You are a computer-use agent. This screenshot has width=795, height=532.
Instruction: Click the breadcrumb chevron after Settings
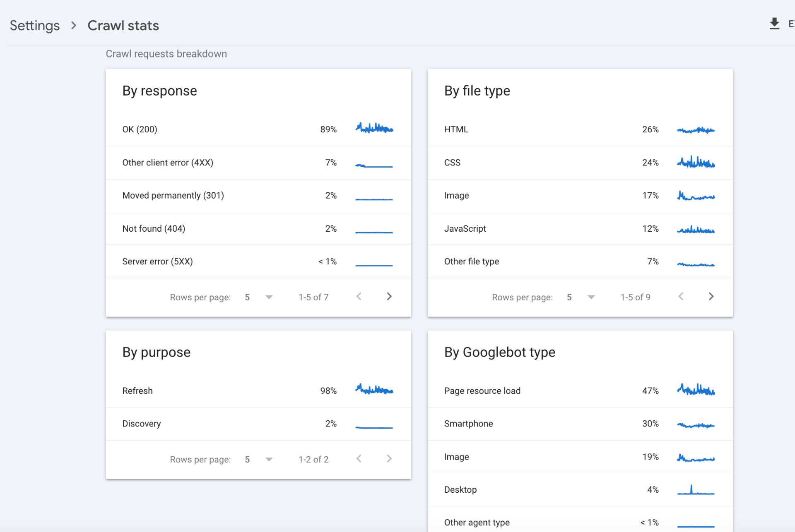74,26
